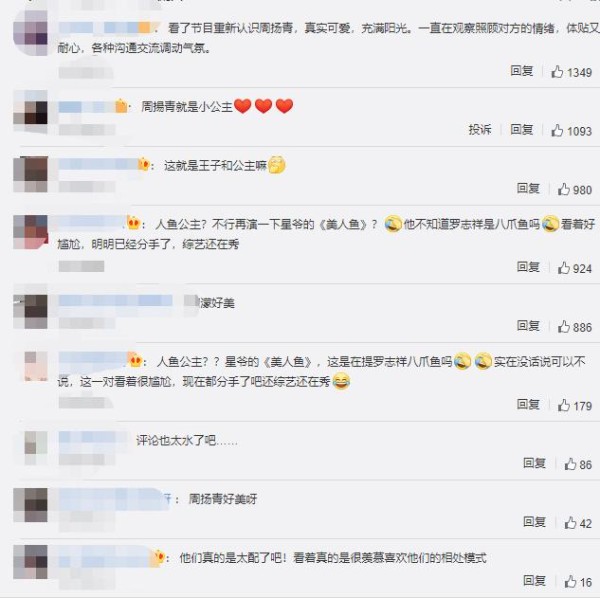Reply to the 这就是王子和公主嘛 comment

point(528,188)
